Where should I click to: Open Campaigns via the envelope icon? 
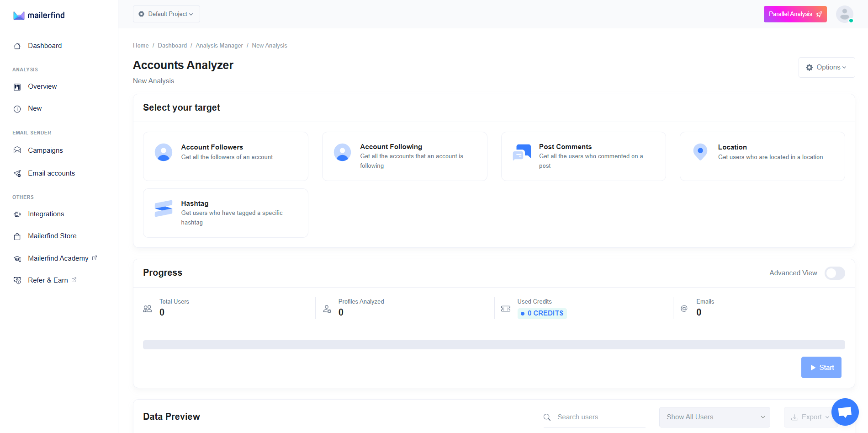(17, 150)
